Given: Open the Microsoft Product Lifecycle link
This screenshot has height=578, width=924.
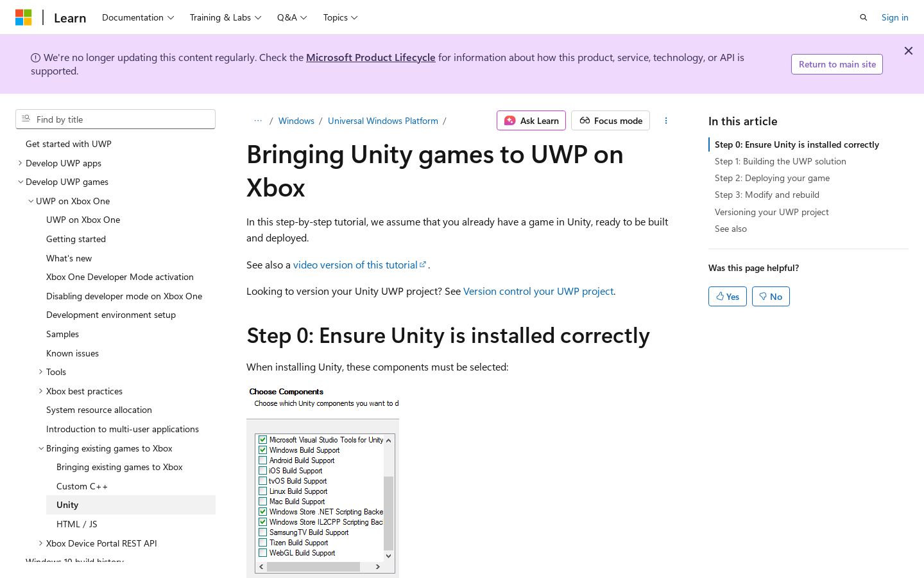Looking at the screenshot, I should [x=371, y=57].
